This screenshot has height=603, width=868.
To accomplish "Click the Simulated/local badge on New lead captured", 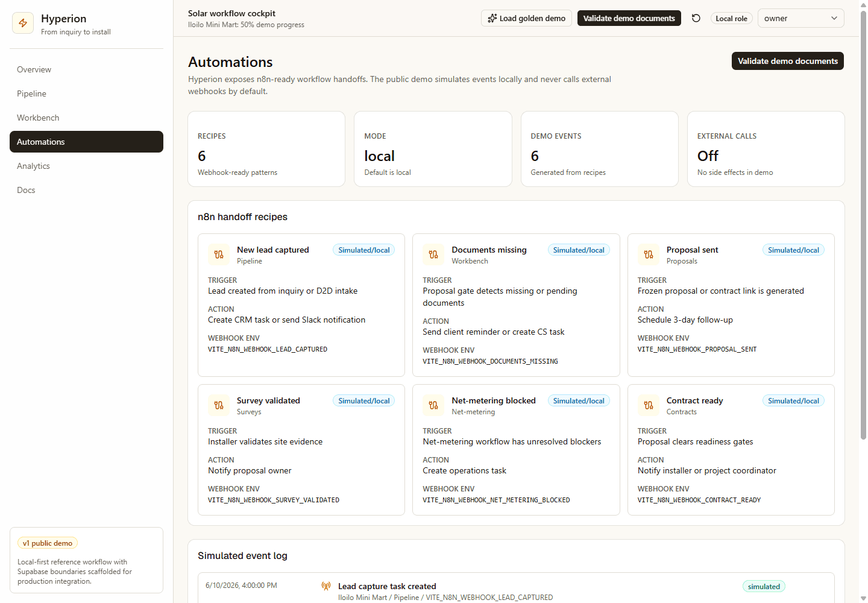I will point(364,250).
